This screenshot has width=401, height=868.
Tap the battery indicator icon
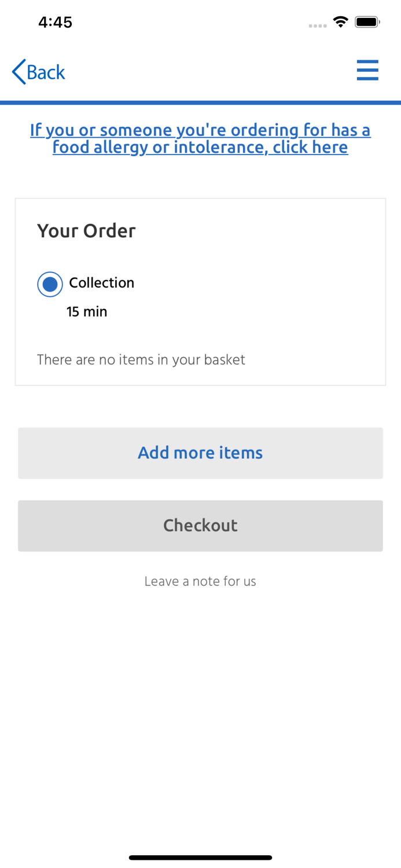pyautogui.click(x=367, y=23)
